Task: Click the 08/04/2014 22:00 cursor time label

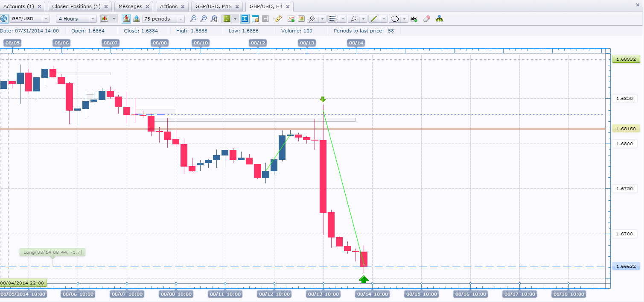Action: 23,283
